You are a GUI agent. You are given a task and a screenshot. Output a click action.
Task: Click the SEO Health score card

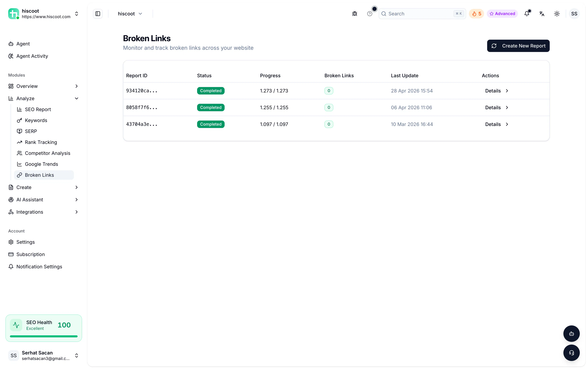pyautogui.click(x=44, y=328)
